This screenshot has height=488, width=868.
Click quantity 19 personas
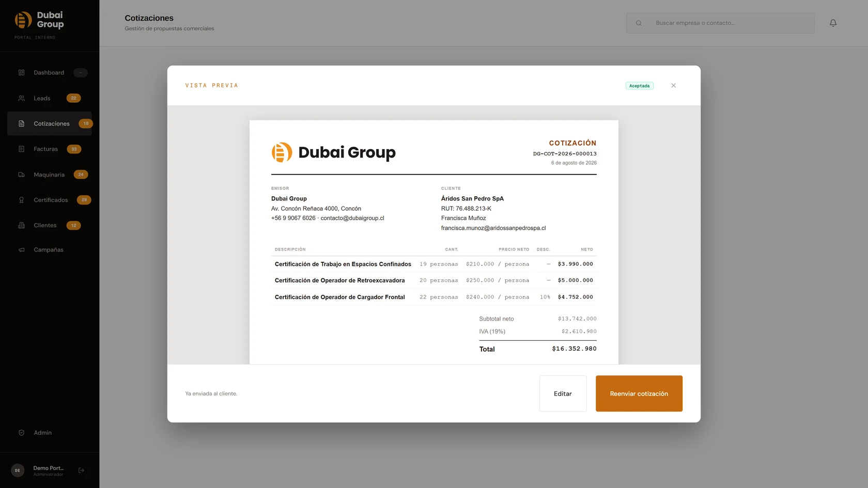click(439, 264)
